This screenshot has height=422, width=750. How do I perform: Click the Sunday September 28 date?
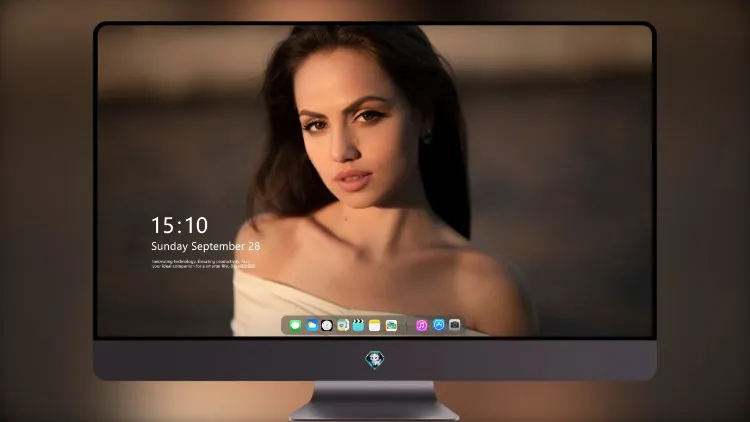pyautogui.click(x=206, y=246)
